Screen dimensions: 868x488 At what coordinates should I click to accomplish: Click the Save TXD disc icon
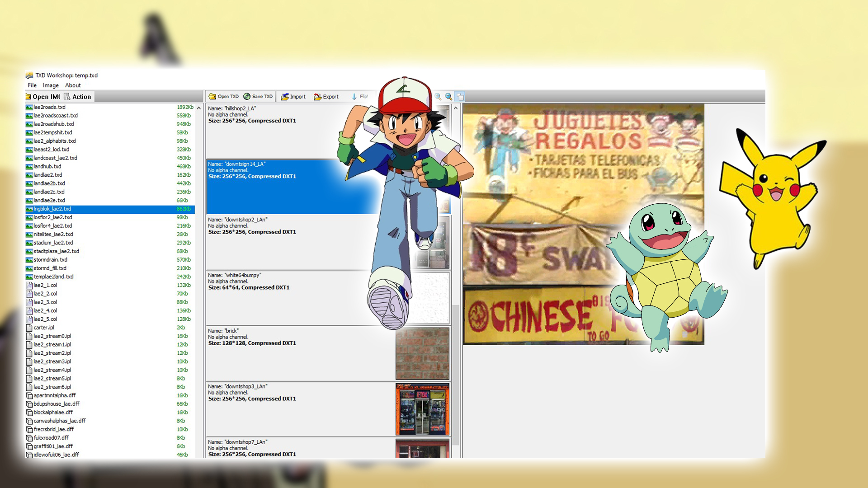[247, 96]
